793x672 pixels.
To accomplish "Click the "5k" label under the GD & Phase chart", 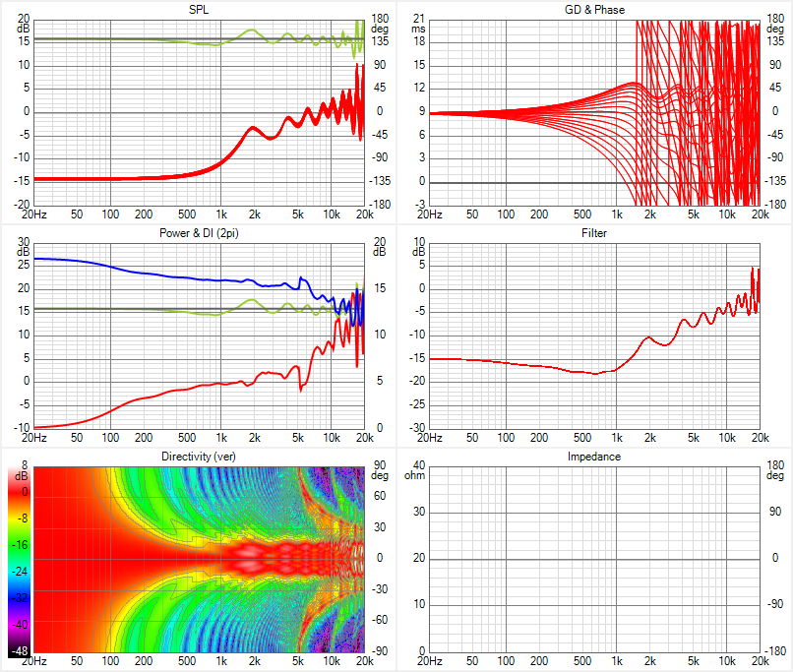I will (x=694, y=214).
